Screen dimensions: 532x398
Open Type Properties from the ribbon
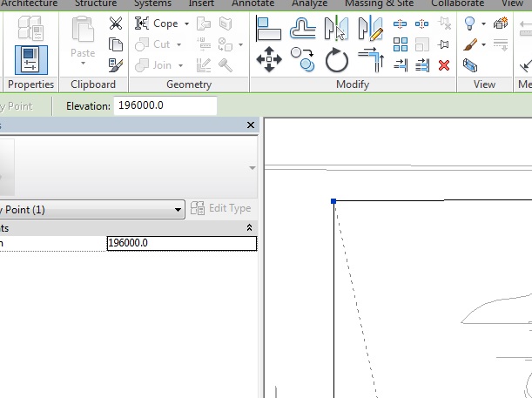pos(30,28)
